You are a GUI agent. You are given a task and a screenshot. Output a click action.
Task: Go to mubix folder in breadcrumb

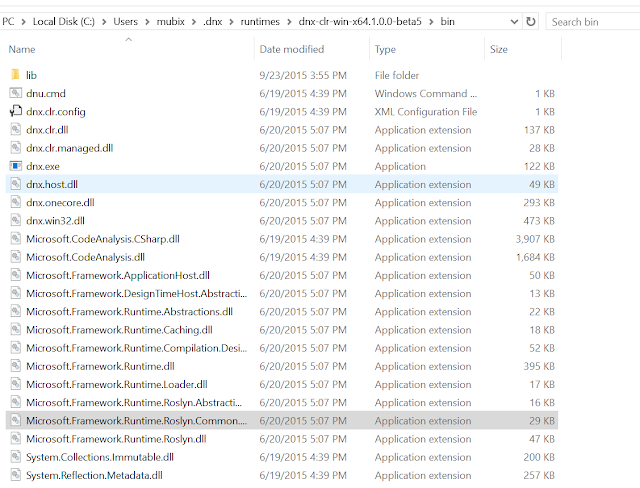pos(171,22)
